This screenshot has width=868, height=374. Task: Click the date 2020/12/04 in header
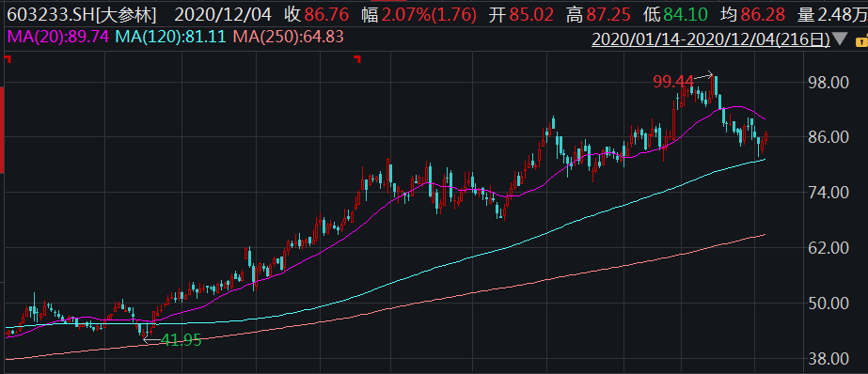224,14
